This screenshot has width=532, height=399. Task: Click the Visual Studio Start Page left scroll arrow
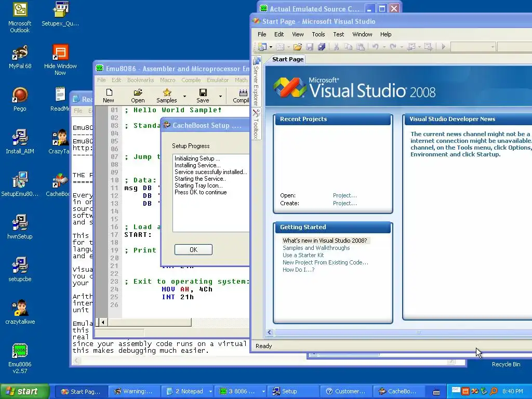pos(270,332)
